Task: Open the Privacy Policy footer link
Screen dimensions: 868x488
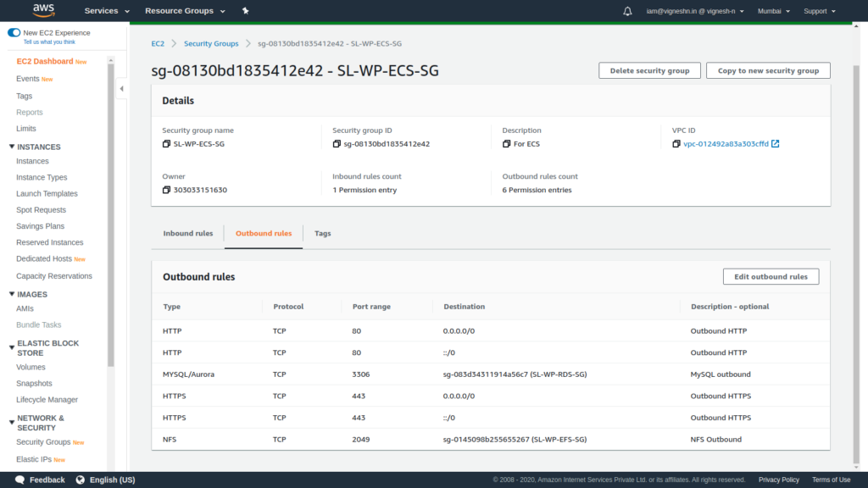Action: (779, 480)
